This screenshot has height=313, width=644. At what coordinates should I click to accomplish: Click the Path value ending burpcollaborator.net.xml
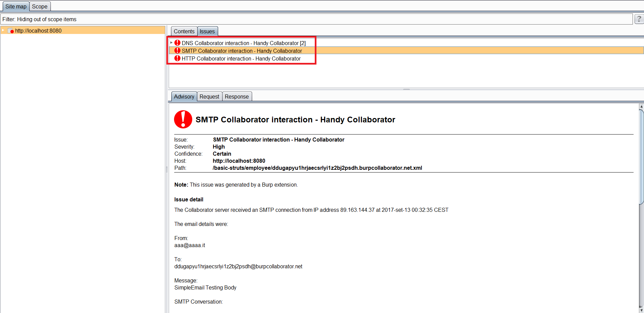pos(317,168)
